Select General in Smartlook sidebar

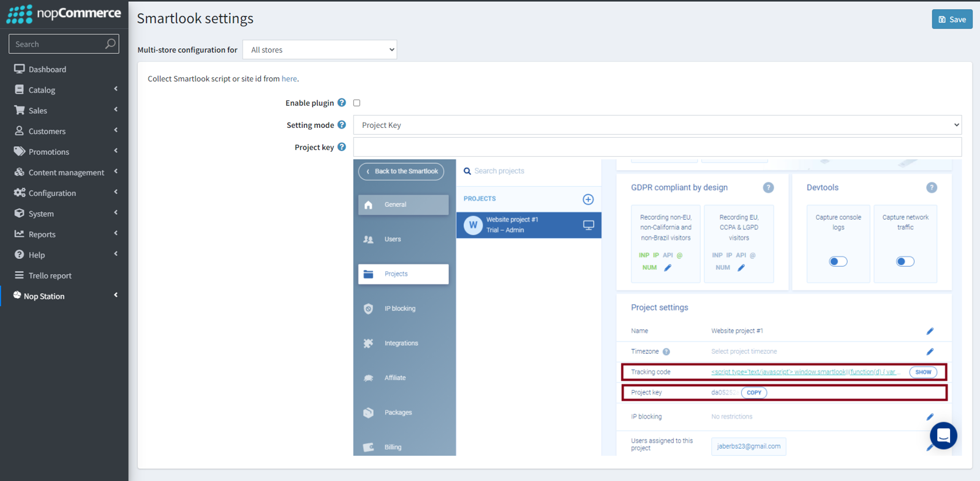(404, 205)
